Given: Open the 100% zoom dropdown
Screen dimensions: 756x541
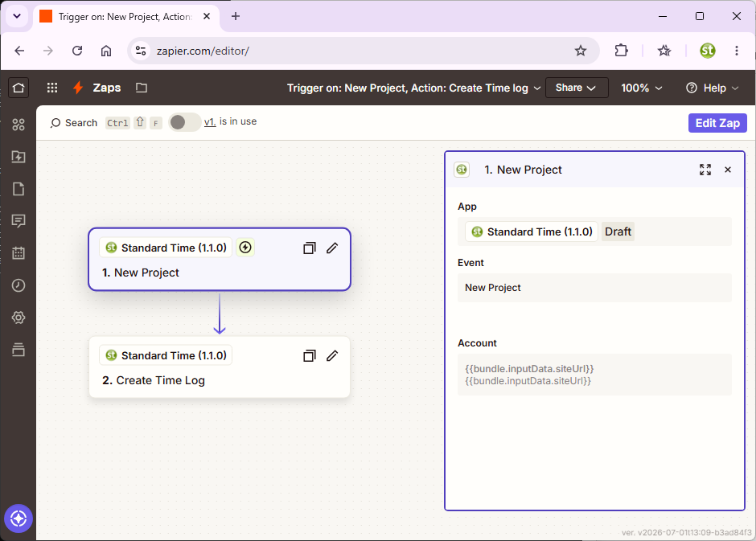Looking at the screenshot, I should [641, 88].
